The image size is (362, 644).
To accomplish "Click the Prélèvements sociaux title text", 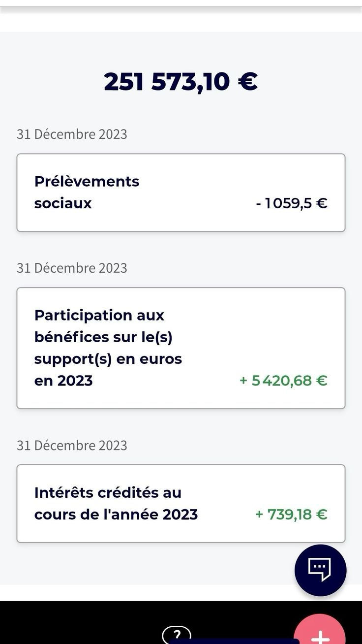I will click(x=87, y=192).
